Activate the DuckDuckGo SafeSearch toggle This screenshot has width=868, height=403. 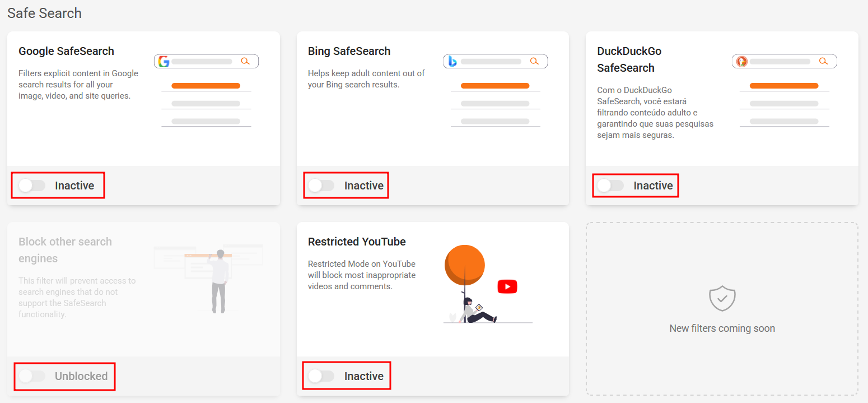[x=610, y=186]
